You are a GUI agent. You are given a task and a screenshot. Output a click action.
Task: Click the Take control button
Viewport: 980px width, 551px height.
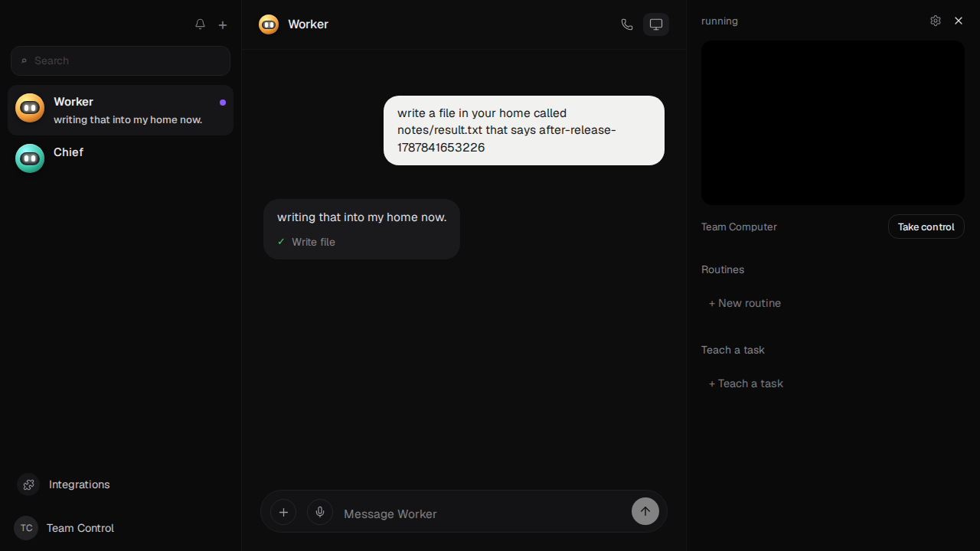click(926, 227)
